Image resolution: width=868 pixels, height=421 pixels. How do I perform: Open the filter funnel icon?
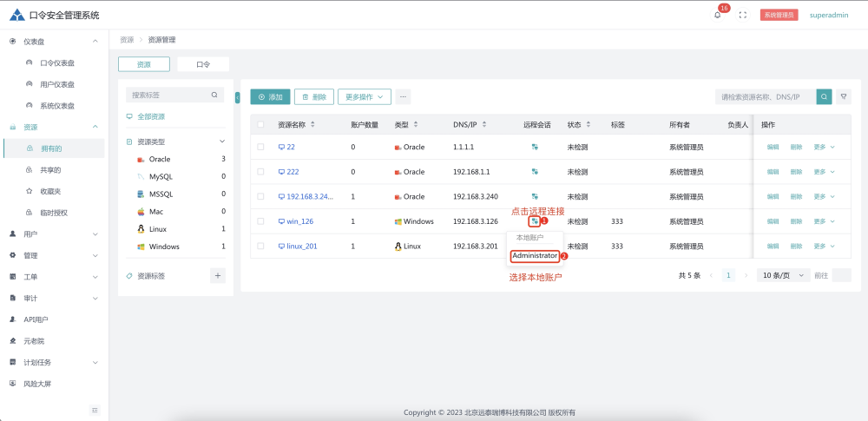[843, 96]
